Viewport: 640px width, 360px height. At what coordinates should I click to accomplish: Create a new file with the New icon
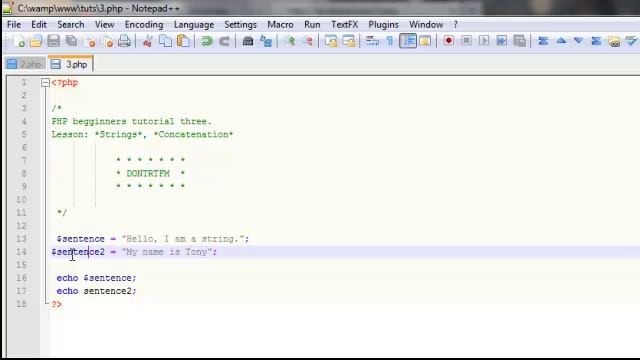point(19,41)
